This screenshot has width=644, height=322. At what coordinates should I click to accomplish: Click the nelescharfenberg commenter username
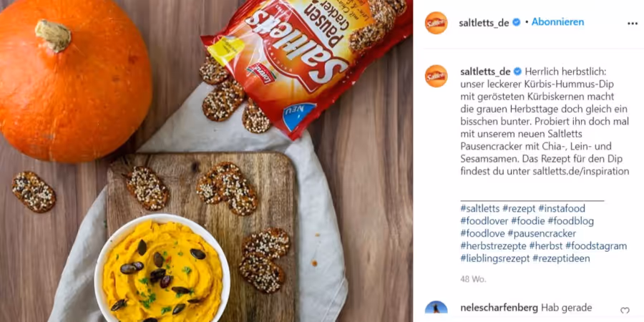click(x=499, y=308)
